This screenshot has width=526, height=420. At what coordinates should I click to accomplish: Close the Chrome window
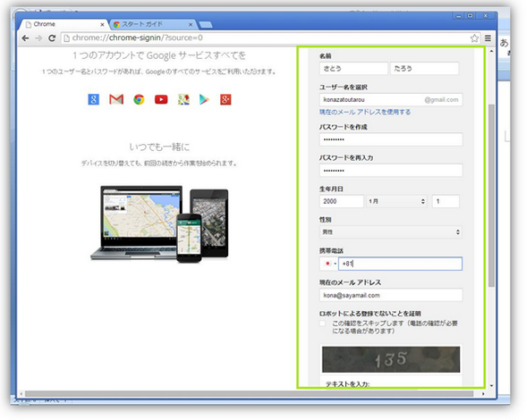[x=486, y=16]
